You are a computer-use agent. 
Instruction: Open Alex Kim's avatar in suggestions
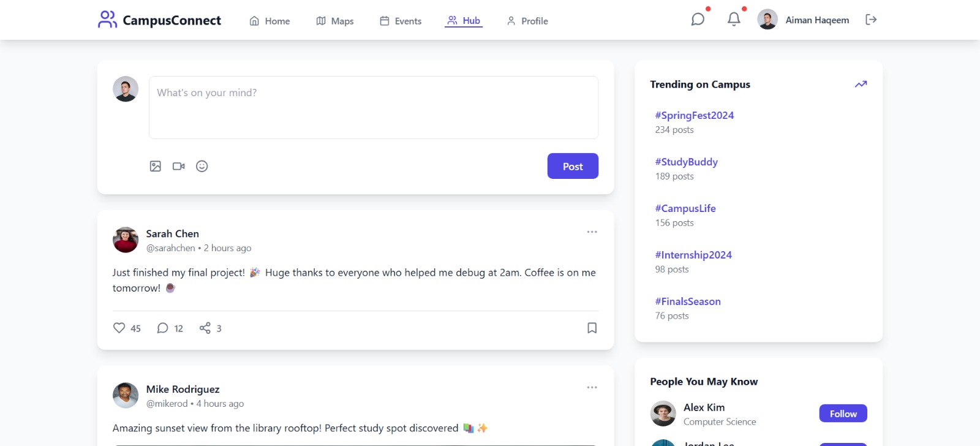pyautogui.click(x=663, y=414)
